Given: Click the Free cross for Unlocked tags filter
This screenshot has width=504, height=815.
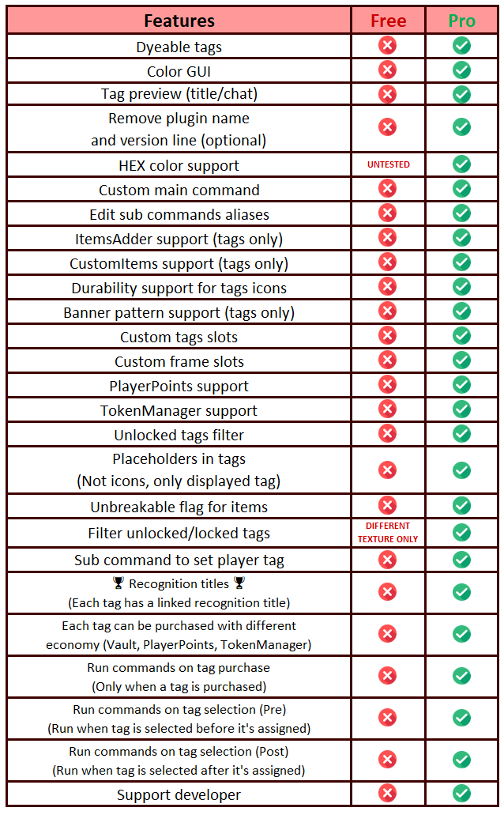Looking at the screenshot, I should click(387, 433).
